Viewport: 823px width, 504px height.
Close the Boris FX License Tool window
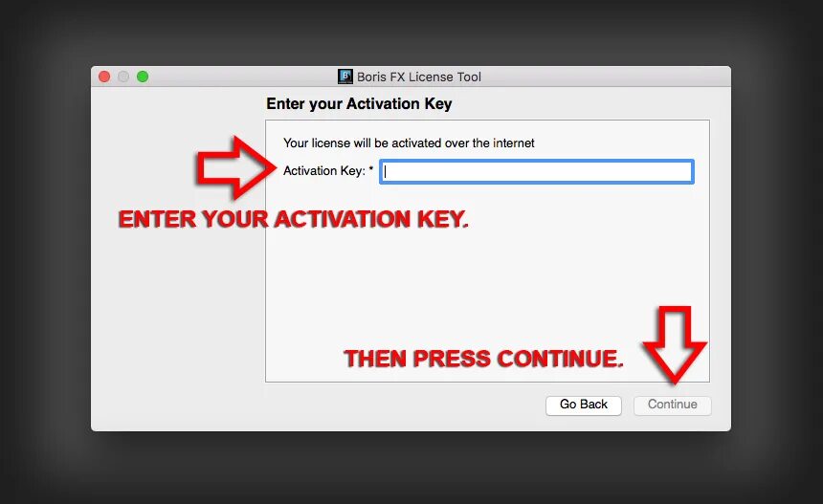(104, 77)
